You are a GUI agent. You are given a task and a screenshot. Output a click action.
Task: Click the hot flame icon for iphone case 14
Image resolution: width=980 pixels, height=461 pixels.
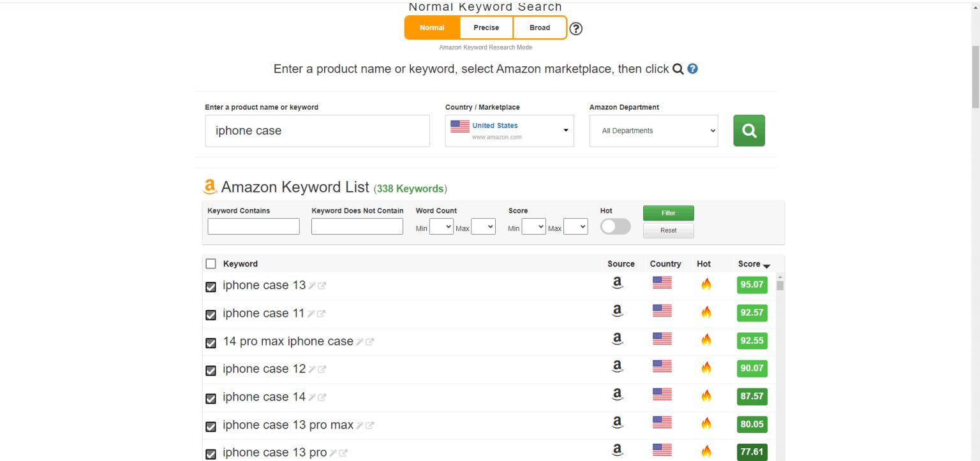pyautogui.click(x=706, y=395)
